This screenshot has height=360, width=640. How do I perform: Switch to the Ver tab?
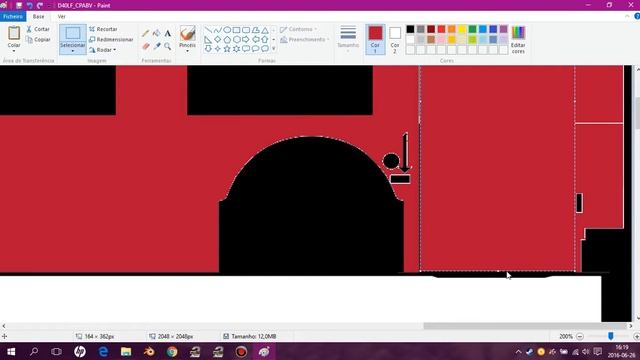pos(62,16)
